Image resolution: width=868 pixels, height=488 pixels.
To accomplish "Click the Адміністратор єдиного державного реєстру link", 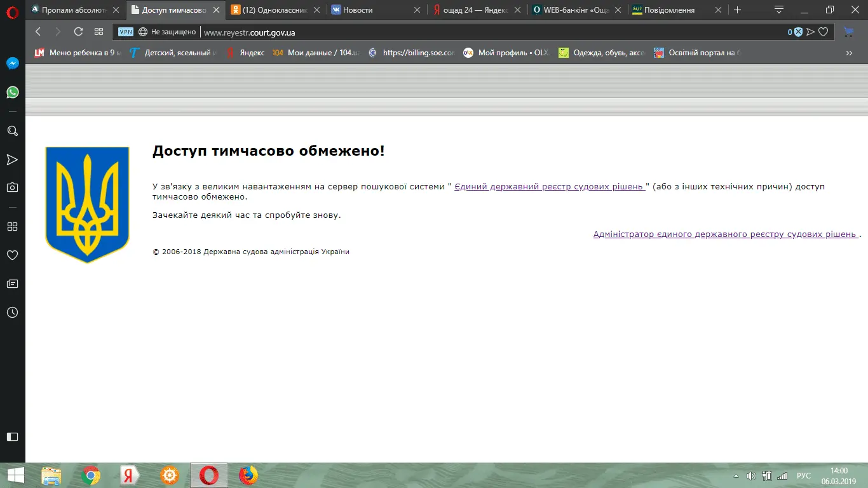I will tap(726, 234).
